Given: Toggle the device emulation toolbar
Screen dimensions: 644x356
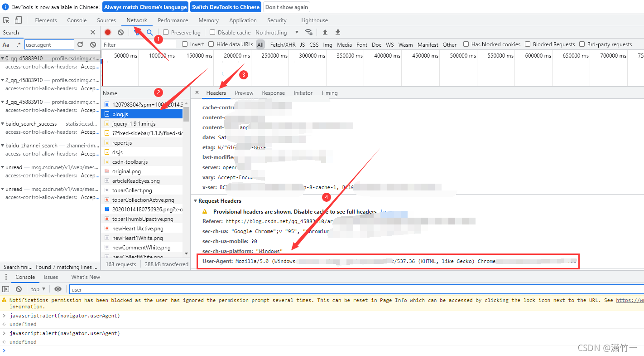Looking at the screenshot, I should click(x=18, y=20).
